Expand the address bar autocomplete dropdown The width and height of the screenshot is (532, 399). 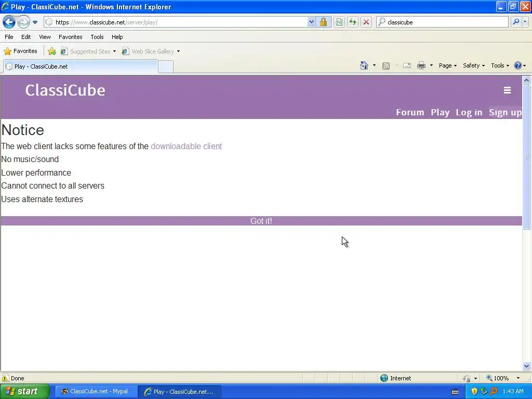tap(311, 22)
